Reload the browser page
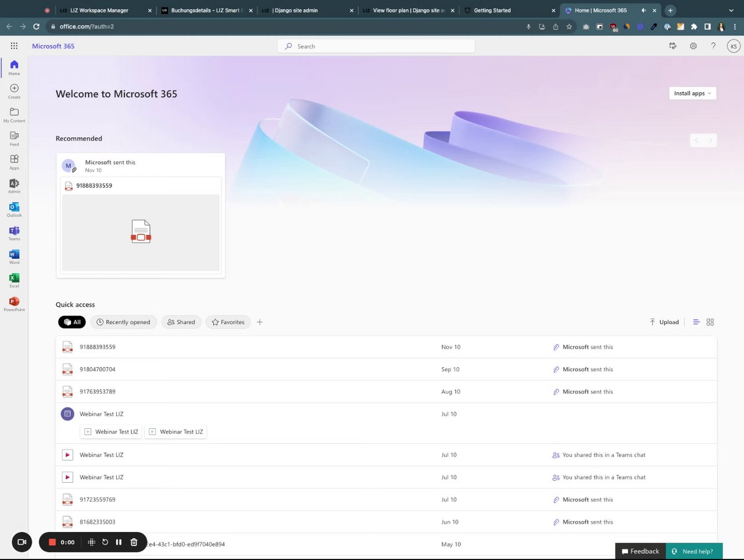744x560 pixels. click(36, 26)
